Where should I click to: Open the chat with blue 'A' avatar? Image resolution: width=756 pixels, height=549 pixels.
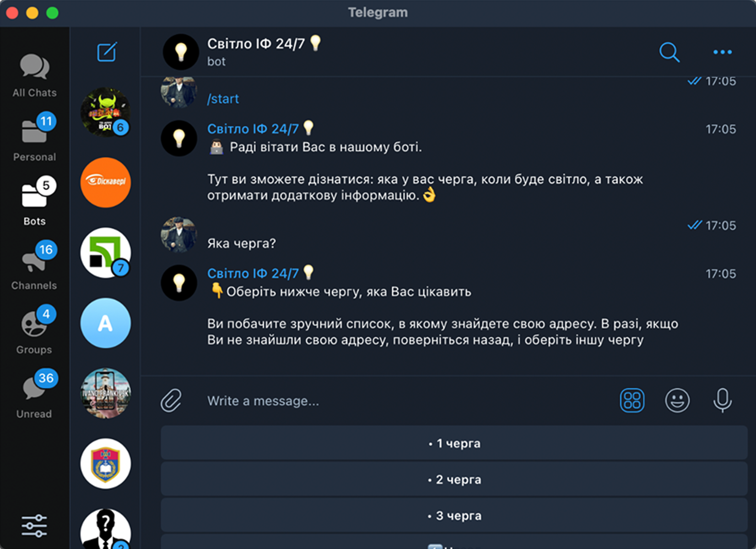[x=105, y=323]
